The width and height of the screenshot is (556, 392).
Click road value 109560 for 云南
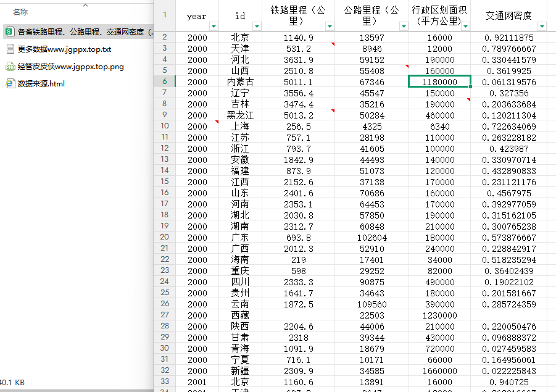(371, 304)
